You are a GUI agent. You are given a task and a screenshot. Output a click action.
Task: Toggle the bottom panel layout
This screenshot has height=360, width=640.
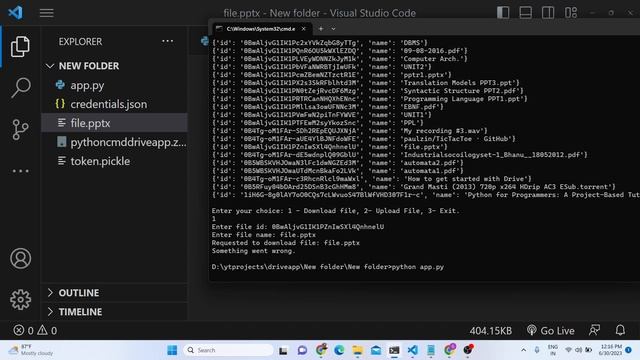(525, 13)
